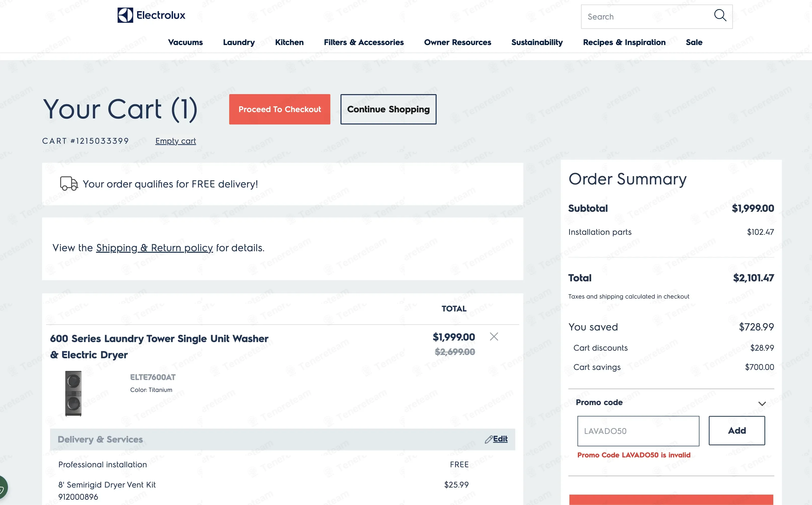The width and height of the screenshot is (812, 505).
Task: Click the Color: Titanium text
Action: point(151,390)
